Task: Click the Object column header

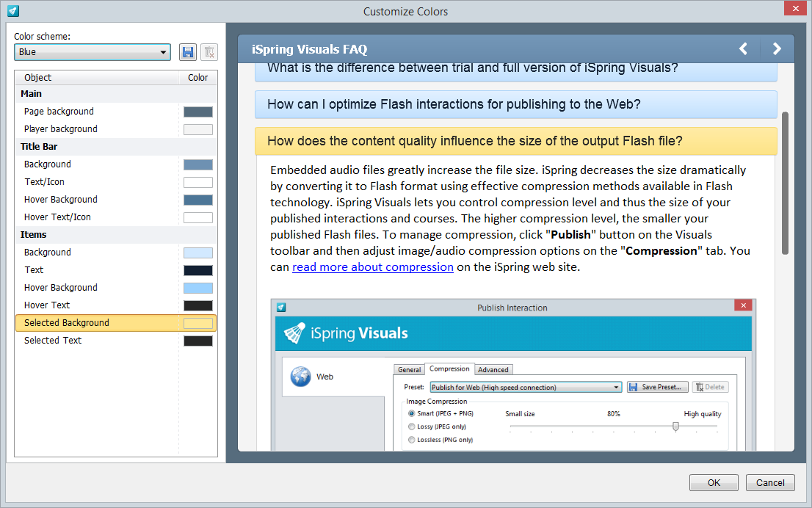Action: click(38, 78)
